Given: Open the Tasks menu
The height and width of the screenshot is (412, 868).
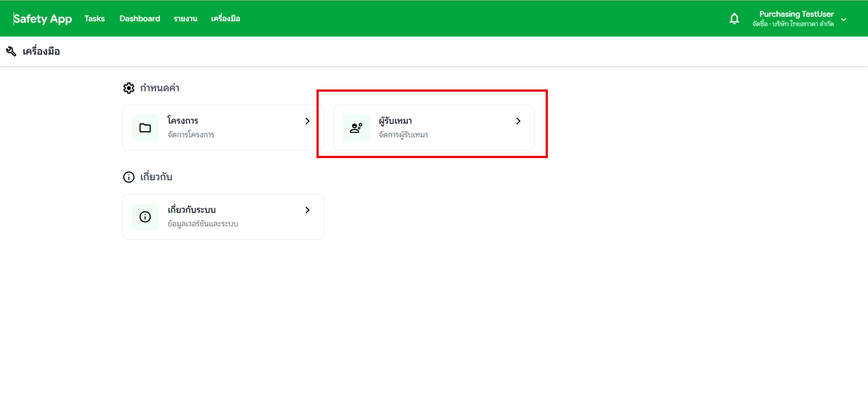Looking at the screenshot, I should [94, 19].
